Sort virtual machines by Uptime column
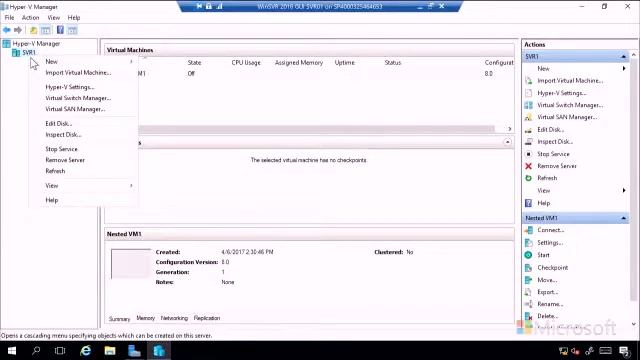This screenshot has width=640, height=360. click(344, 63)
